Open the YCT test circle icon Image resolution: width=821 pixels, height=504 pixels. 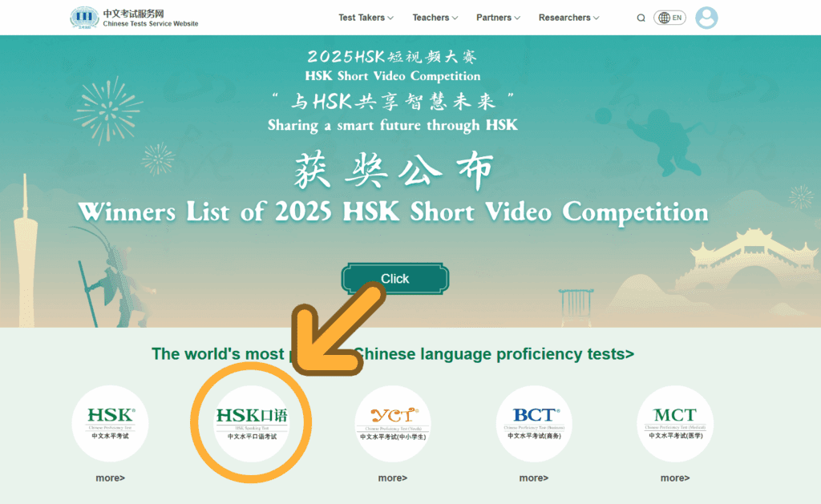(393, 423)
